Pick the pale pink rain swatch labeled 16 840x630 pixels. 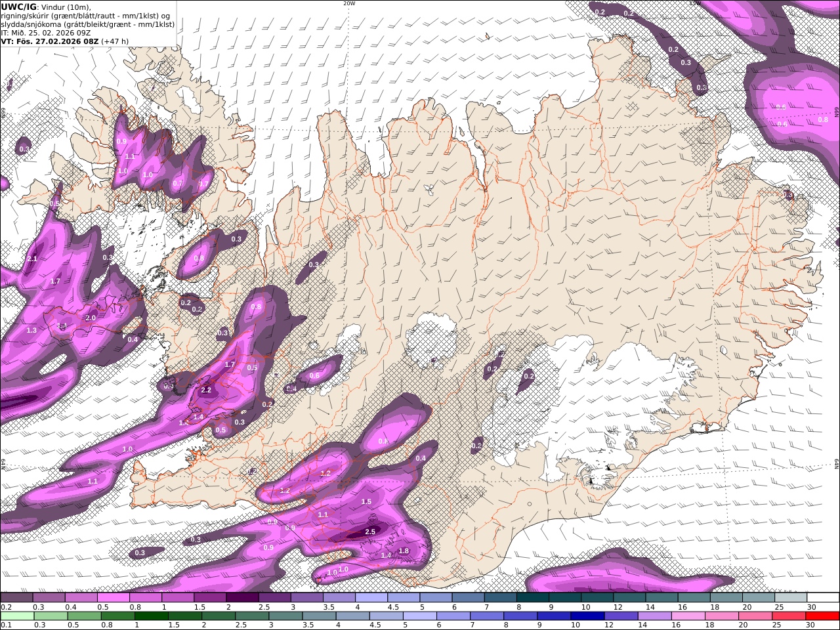click(x=688, y=616)
